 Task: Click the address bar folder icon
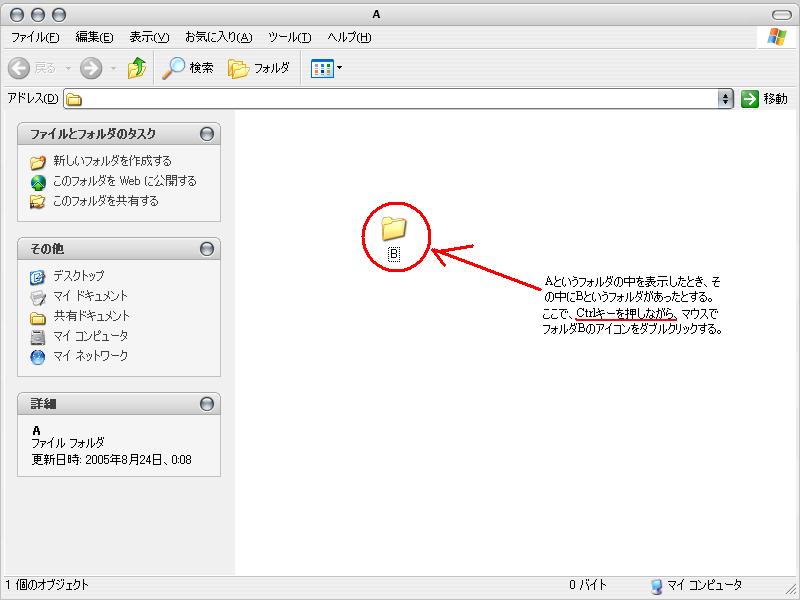(x=74, y=99)
